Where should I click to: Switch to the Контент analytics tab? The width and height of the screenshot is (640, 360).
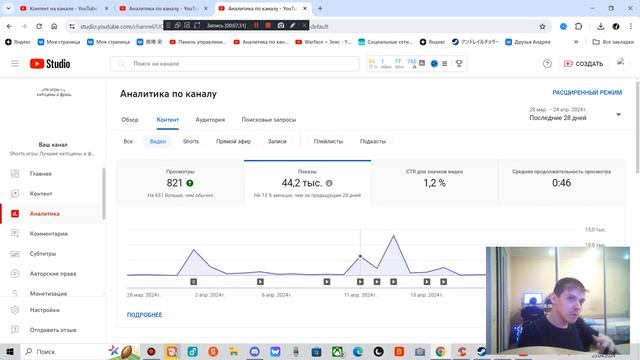pos(168,120)
